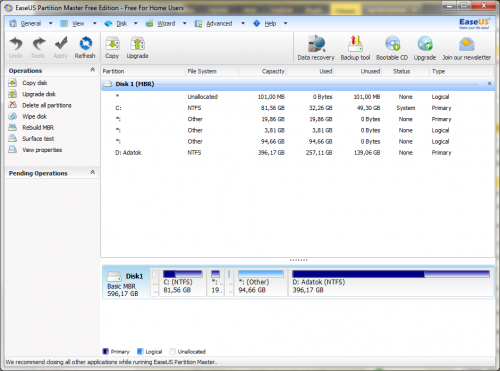Choose Copy disk in Operations panel
Image resolution: width=500 pixels, height=371 pixels.
point(35,83)
